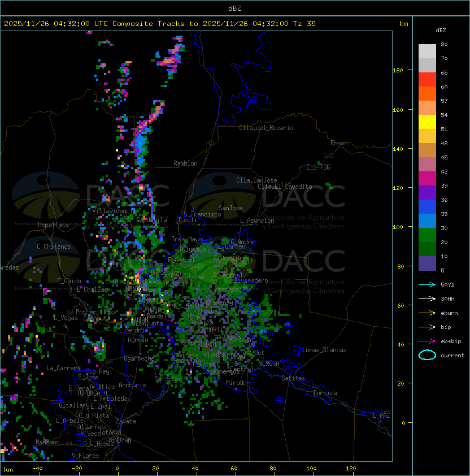Click the yellow eburn arrow in legend
Screen dimensions: 470x476
pos(427,313)
